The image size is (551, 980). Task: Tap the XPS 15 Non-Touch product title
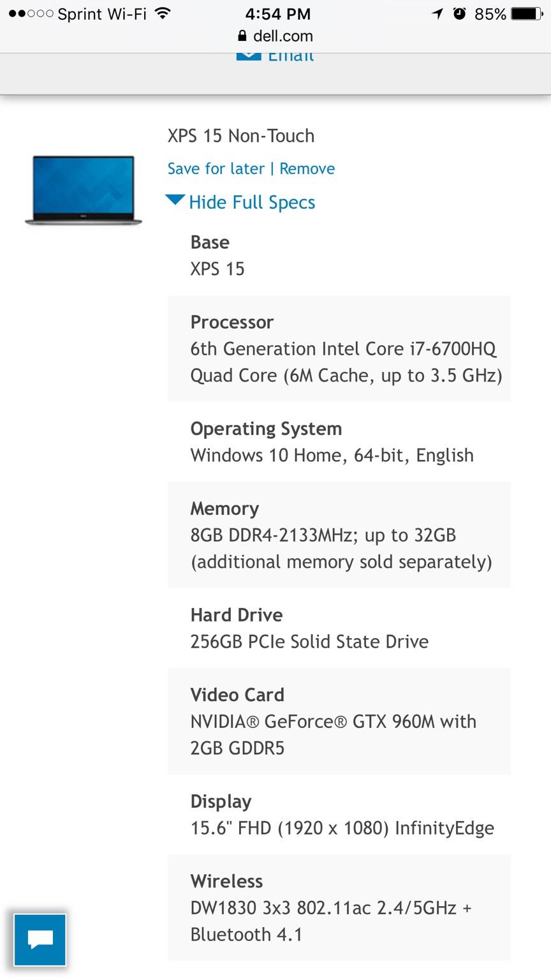coord(241,135)
